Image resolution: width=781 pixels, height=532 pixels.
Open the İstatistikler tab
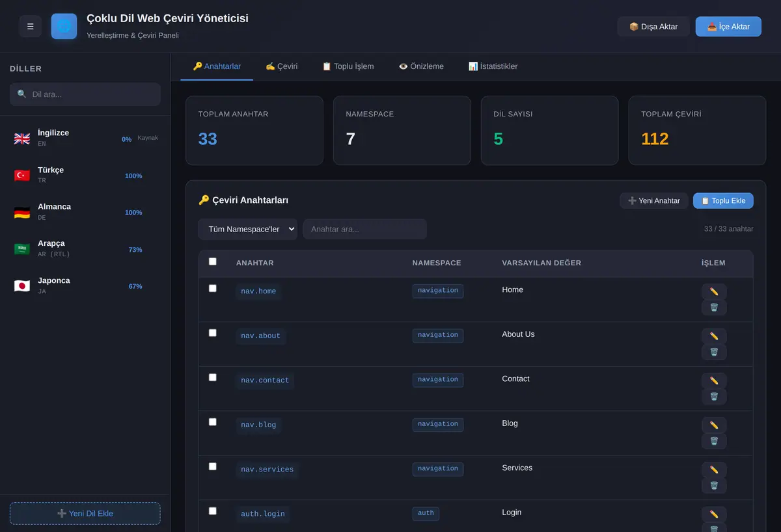click(493, 66)
